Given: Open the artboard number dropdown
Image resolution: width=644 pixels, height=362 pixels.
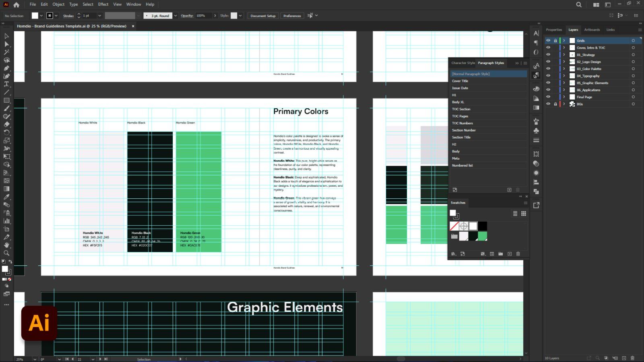Looking at the screenshot, I should click(x=93, y=359).
